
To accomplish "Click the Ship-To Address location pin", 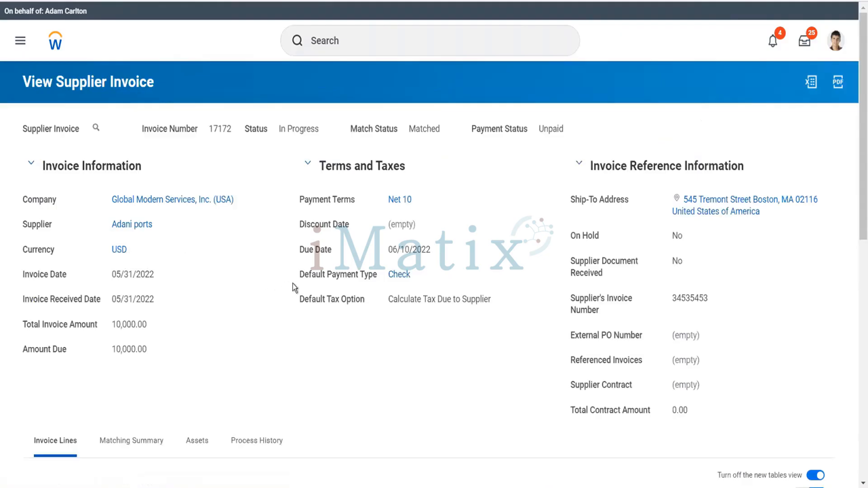I will point(676,199).
